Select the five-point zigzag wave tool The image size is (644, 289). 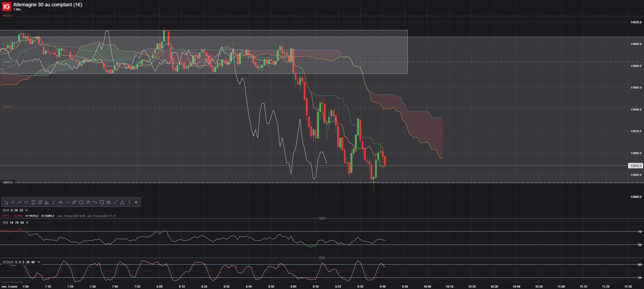[x=19, y=202]
